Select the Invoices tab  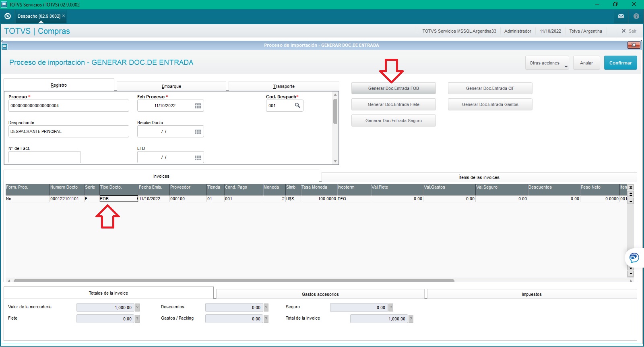pyautogui.click(x=161, y=176)
